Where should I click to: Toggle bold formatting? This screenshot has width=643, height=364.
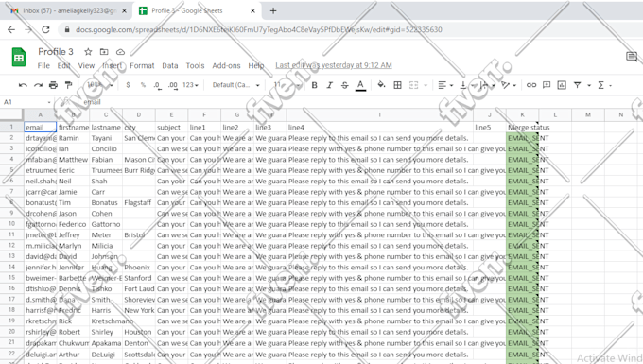click(315, 85)
